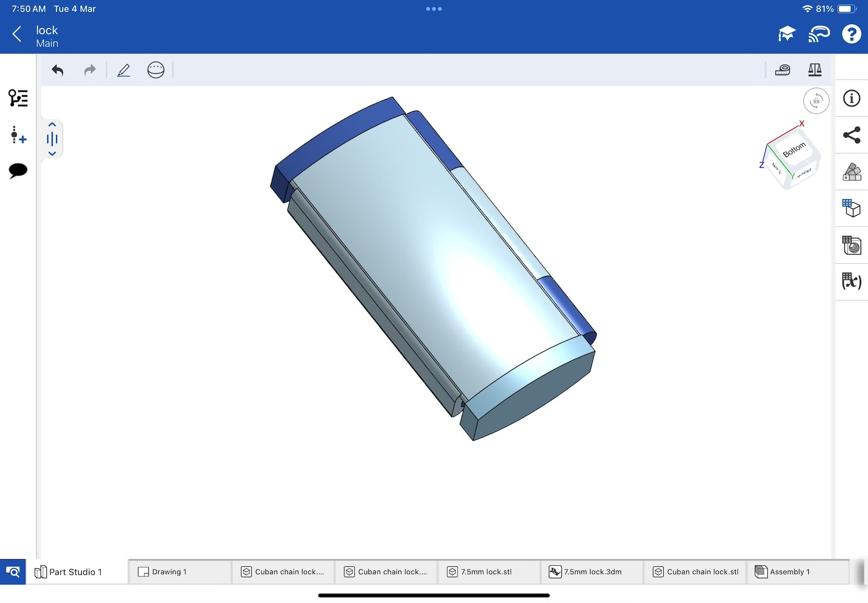Collapse toolbar with down chevron
The image size is (868, 603).
[52, 154]
